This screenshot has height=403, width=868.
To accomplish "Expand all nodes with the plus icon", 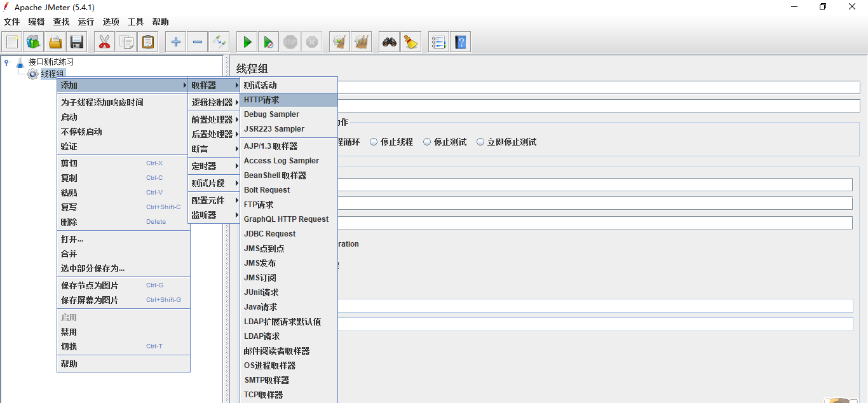I will click(x=176, y=42).
